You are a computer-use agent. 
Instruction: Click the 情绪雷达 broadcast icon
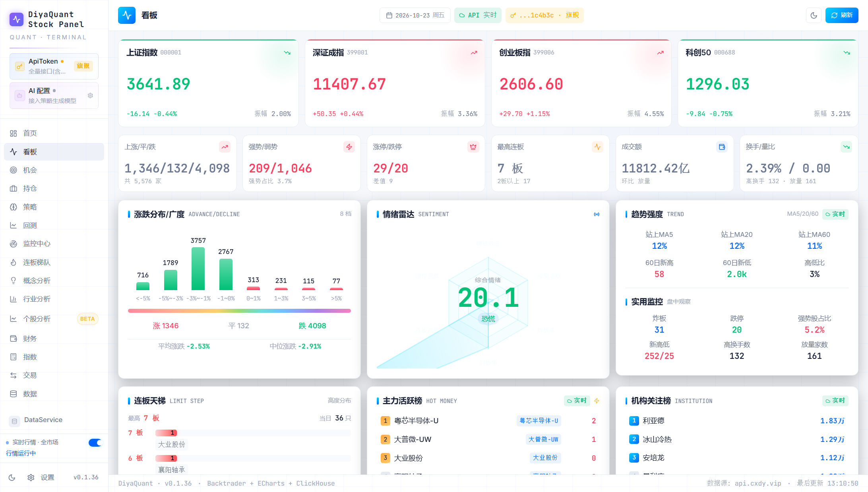[597, 214]
